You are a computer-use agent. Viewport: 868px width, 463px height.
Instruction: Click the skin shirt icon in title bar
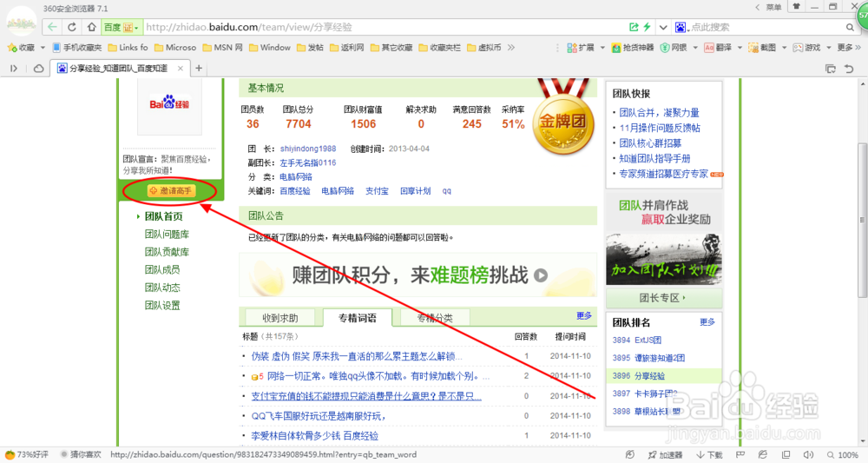click(797, 7)
